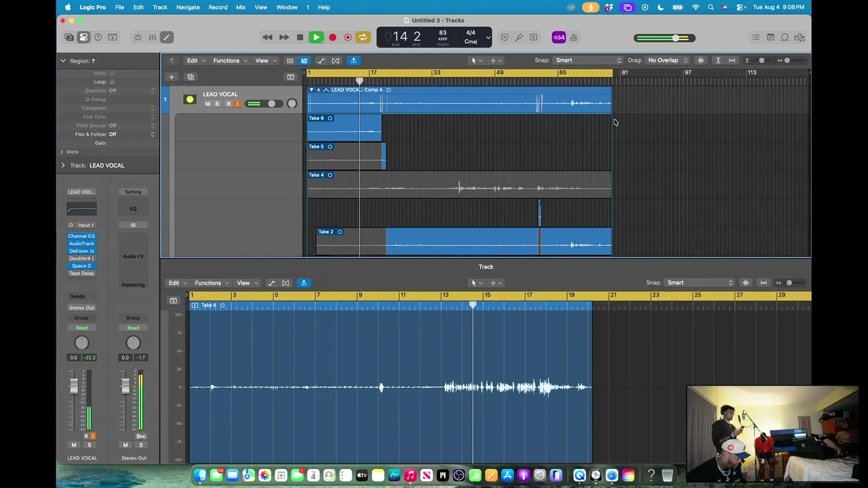Toggle the Editors pencil icon
This screenshot has height=488, width=868.
(167, 37)
